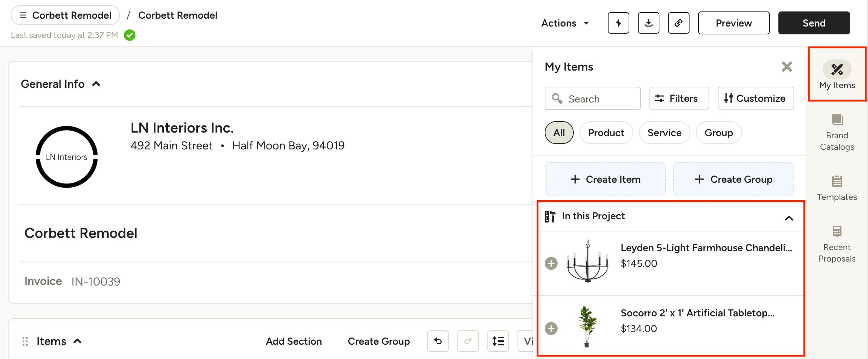Filter items by the Product tab

(x=606, y=133)
